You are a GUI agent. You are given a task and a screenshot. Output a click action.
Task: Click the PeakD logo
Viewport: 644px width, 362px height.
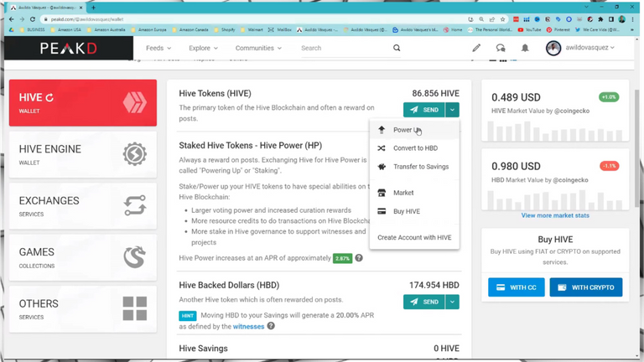coord(69,48)
